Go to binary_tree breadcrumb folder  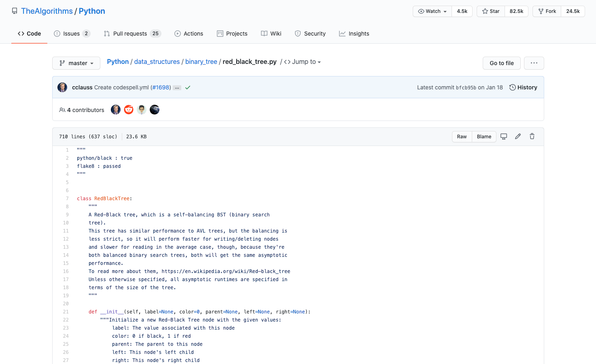coord(201,61)
